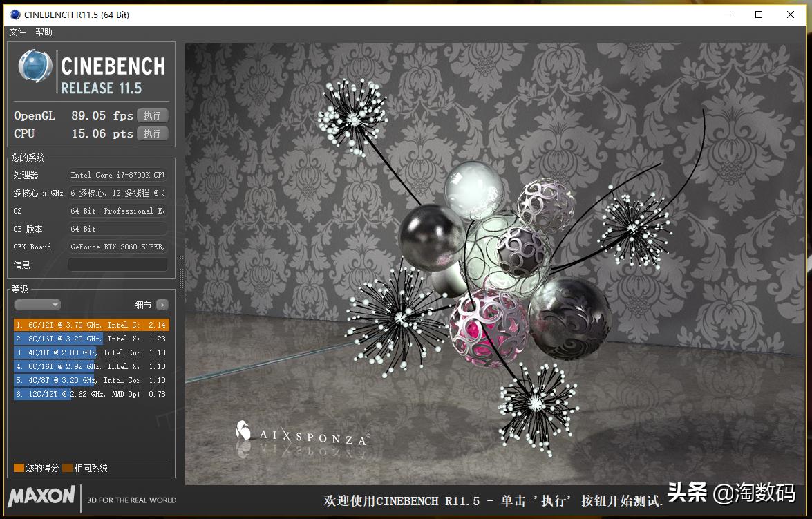Click the OS field showing 64 Bit Professional
Viewport: 812px width, 519px height.
[x=117, y=211]
